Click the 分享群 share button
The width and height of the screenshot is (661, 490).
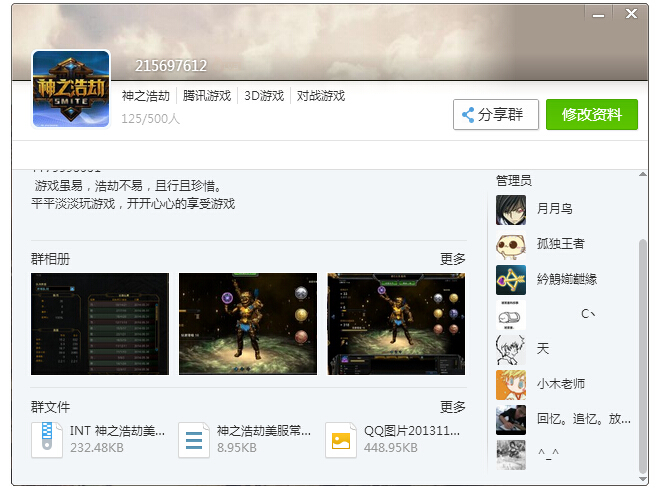[x=496, y=114]
